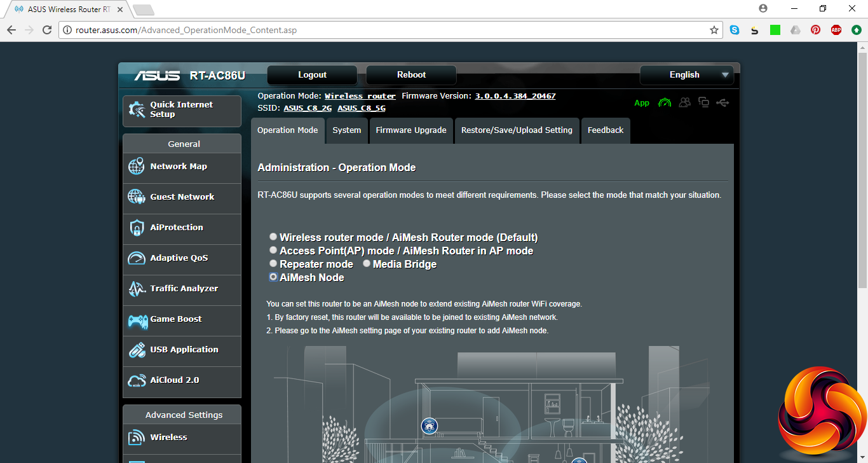Screen dimensions: 868x463
Task: Open USB Application settings
Action: pos(182,350)
